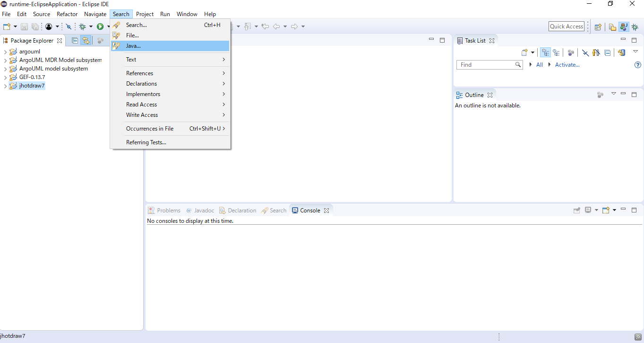Click the Last Edit Location arrow icon

click(x=265, y=26)
